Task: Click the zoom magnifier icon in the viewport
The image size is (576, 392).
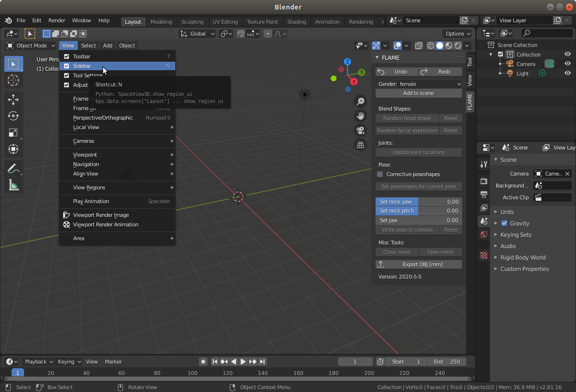Action: [x=360, y=102]
